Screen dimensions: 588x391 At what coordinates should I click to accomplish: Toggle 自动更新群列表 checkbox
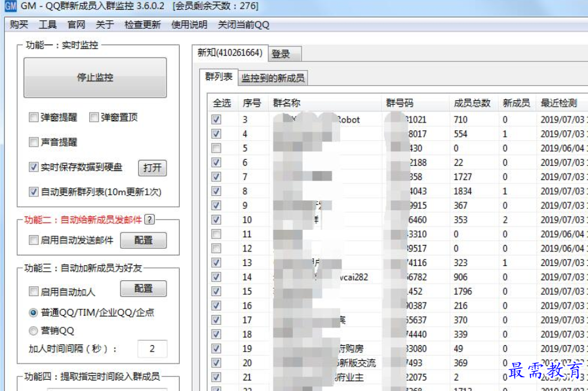pos(33,192)
